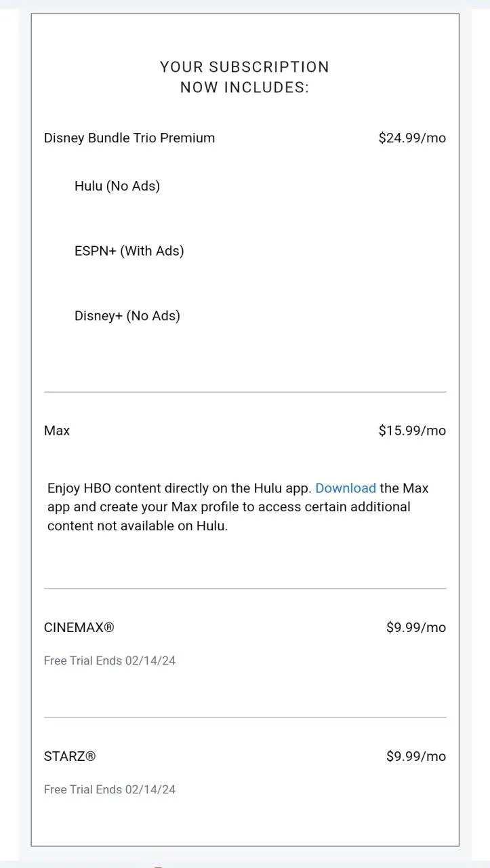Click the divider line below Disney+ (No Ads)
Screen dimensions: 490x868
point(245,392)
